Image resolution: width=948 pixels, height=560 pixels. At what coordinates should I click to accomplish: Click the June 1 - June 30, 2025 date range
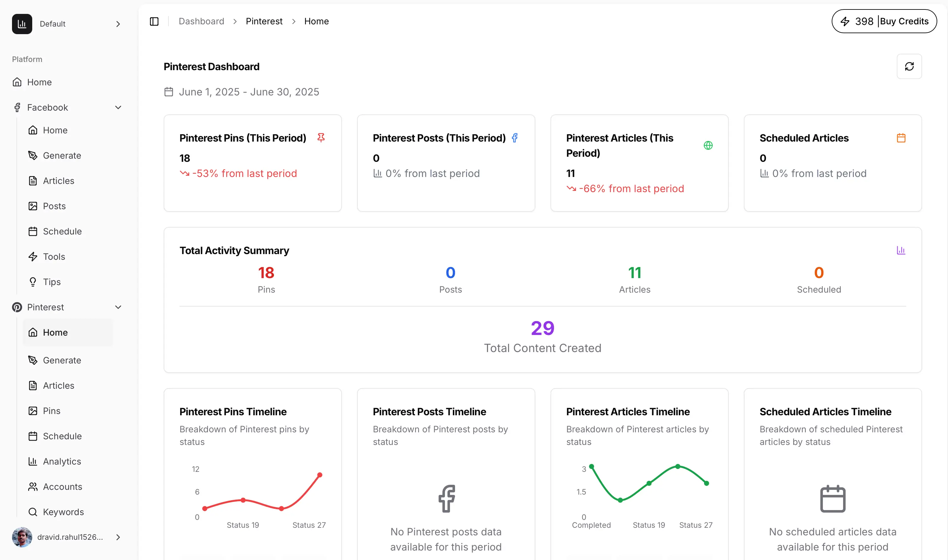click(x=249, y=92)
